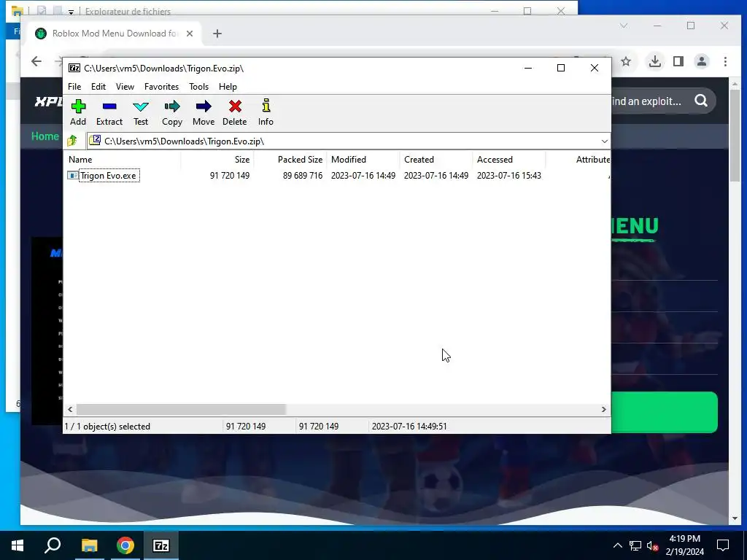
Task: Click the 7-Zip title bar app icon
Action: [74, 68]
